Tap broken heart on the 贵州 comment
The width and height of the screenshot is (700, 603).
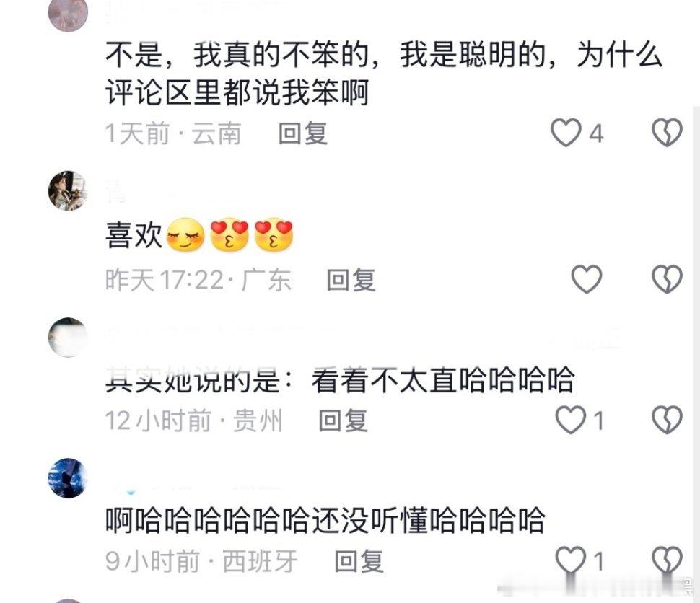click(x=667, y=420)
